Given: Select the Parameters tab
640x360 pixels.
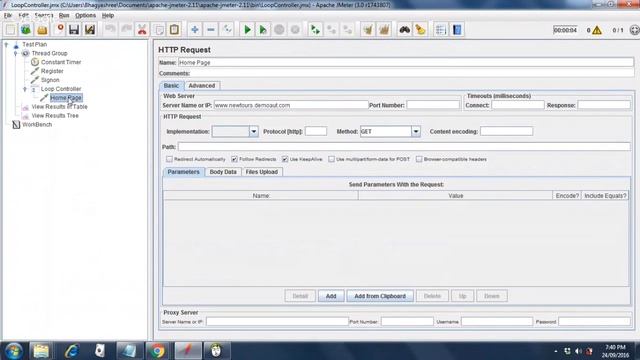Looking at the screenshot, I should coord(183,172).
